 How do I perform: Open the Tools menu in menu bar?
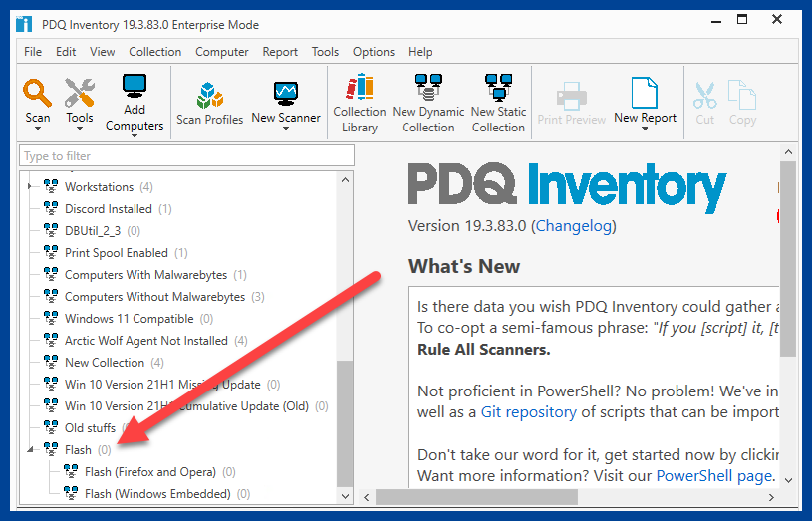point(325,52)
